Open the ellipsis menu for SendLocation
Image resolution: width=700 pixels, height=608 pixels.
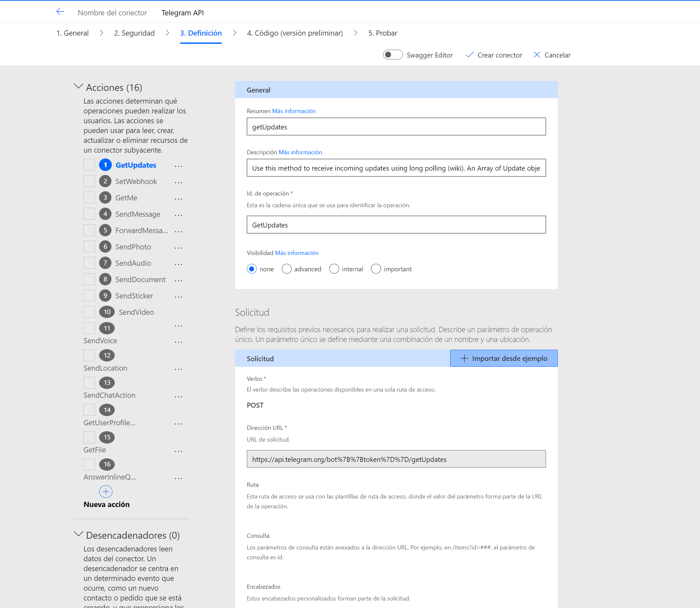point(178,369)
